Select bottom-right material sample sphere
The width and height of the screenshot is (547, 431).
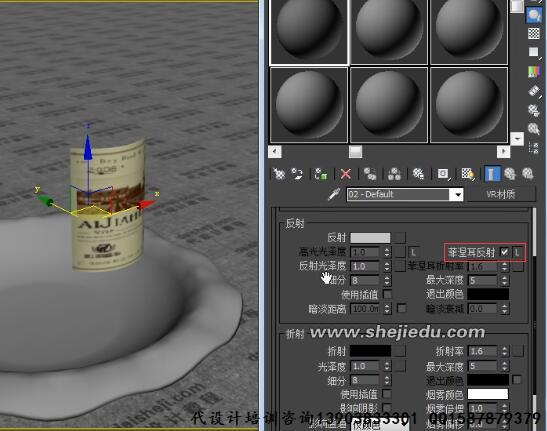point(469,105)
